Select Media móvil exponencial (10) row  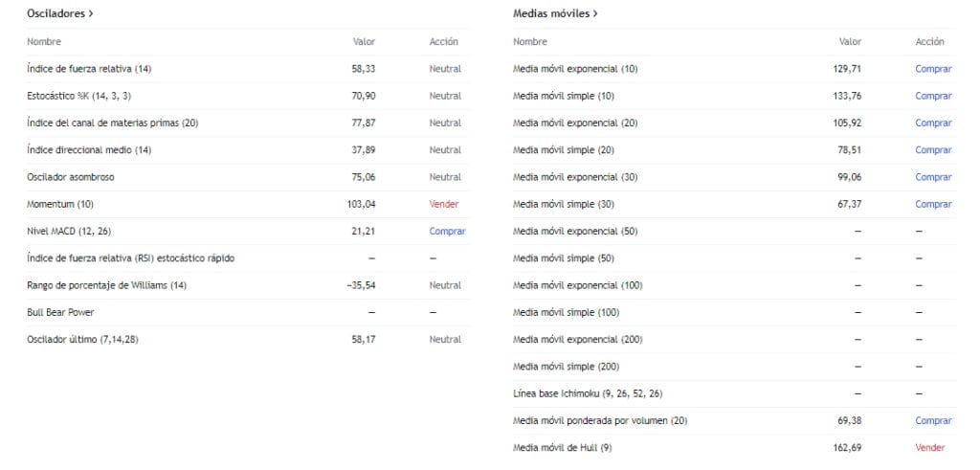click(x=575, y=69)
